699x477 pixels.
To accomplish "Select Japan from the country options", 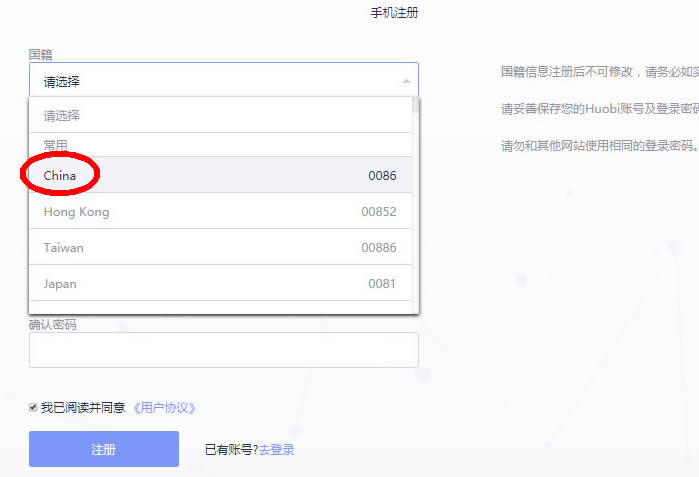I will pyautogui.click(x=60, y=284).
